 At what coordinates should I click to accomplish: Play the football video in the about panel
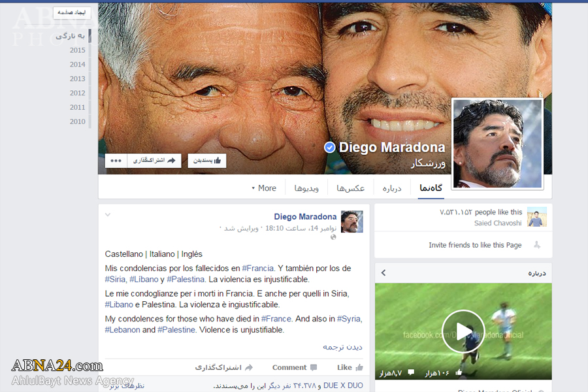coord(463,331)
